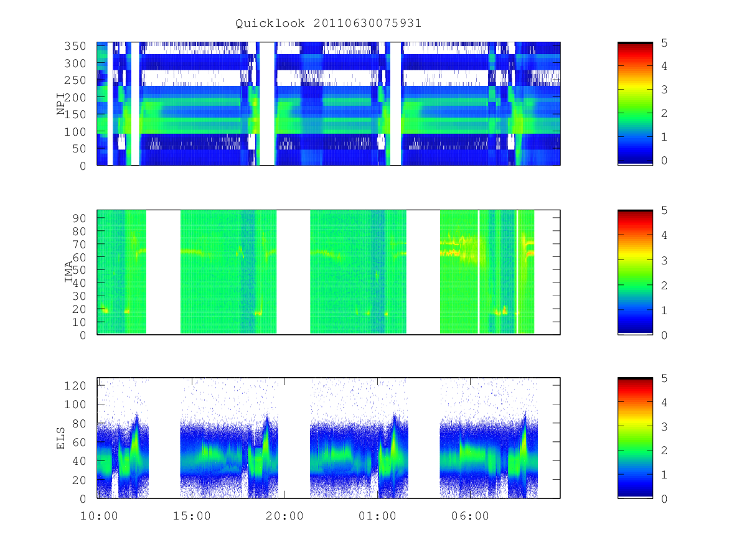Click the IMA panel color scale bar

[635, 272]
